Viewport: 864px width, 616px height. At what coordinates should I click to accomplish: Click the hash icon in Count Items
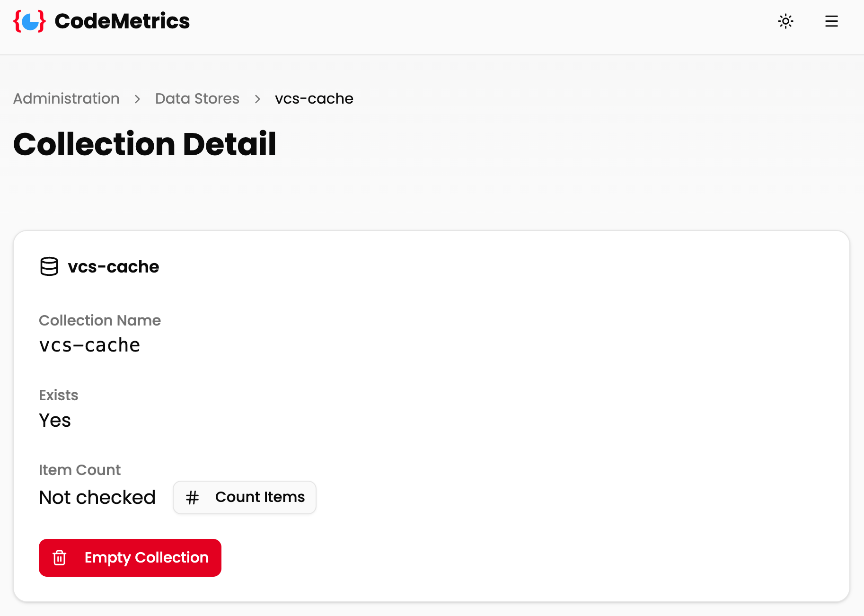tap(192, 498)
